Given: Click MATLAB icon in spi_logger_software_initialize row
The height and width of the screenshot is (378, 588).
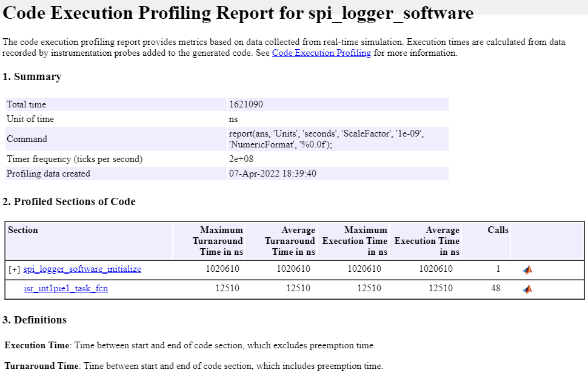Looking at the screenshot, I should [x=527, y=269].
